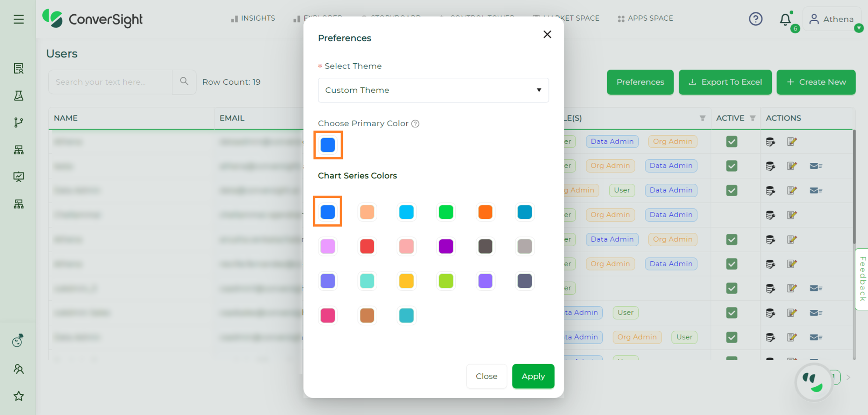Open the robot assistant sidebar icon
This screenshot has width=868, height=415.
(x=18, y=340)
